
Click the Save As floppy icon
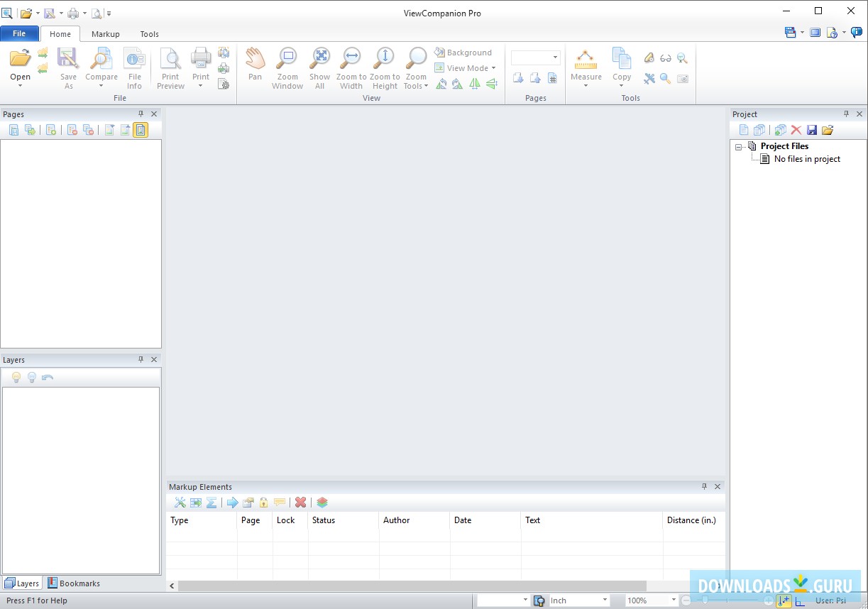tap(68, 59)
